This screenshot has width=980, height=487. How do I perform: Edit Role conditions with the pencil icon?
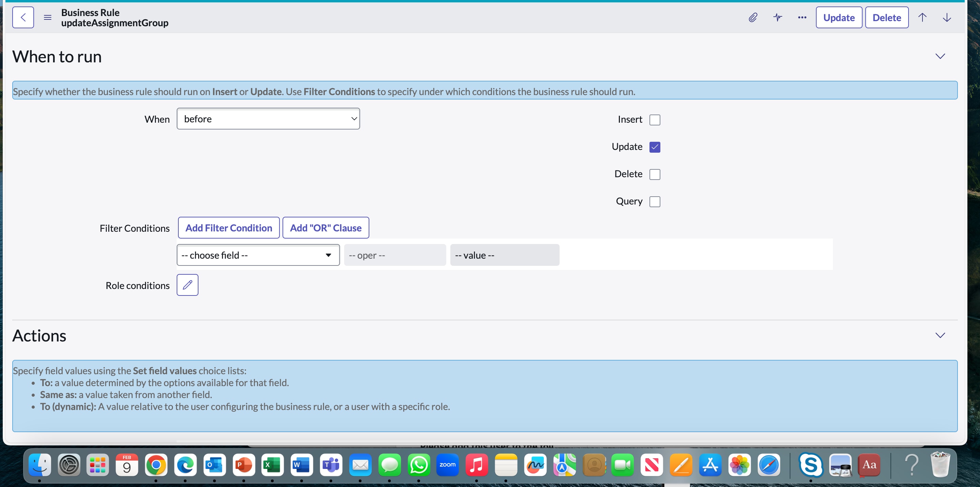(x=187, y=285)
